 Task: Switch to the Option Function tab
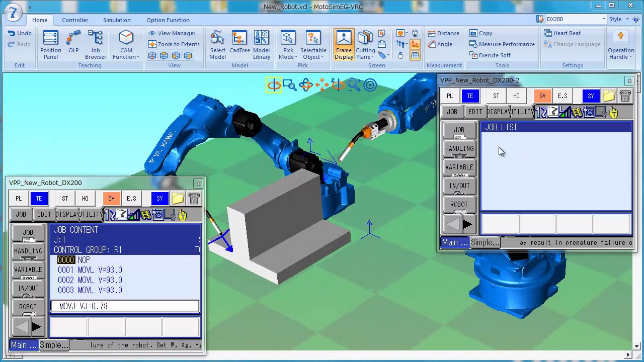[x=168, y=20]
